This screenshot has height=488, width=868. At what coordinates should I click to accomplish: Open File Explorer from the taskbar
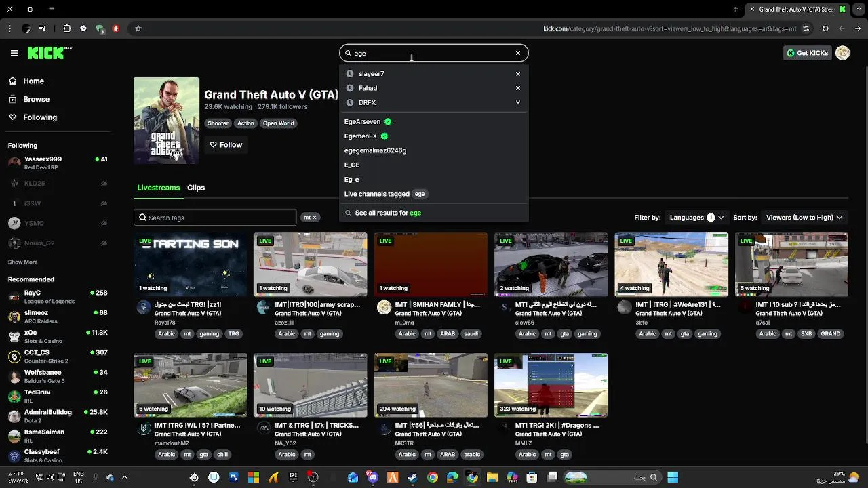[492, 477]
